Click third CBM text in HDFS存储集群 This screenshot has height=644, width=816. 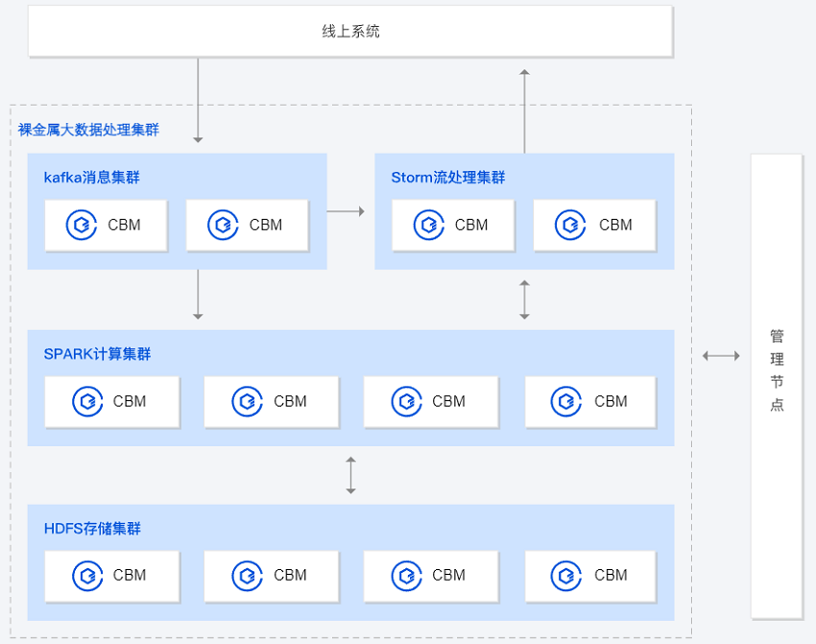click(448, 575)
